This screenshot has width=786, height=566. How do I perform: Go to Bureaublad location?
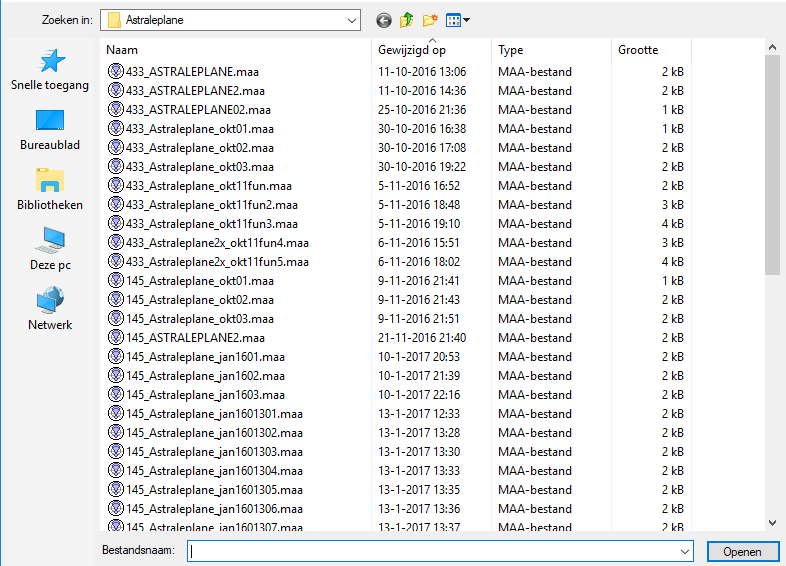50,130
